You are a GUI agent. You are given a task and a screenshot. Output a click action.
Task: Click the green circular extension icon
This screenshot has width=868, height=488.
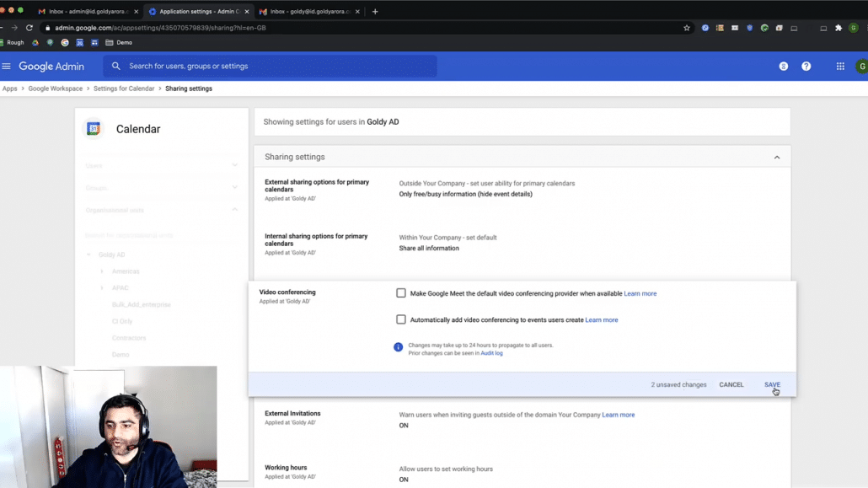point(764,28)
